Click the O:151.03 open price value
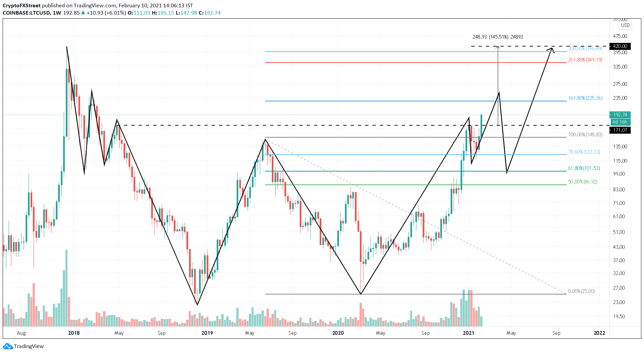The height and width of the screenshot is (354, 644). (139, 13)
